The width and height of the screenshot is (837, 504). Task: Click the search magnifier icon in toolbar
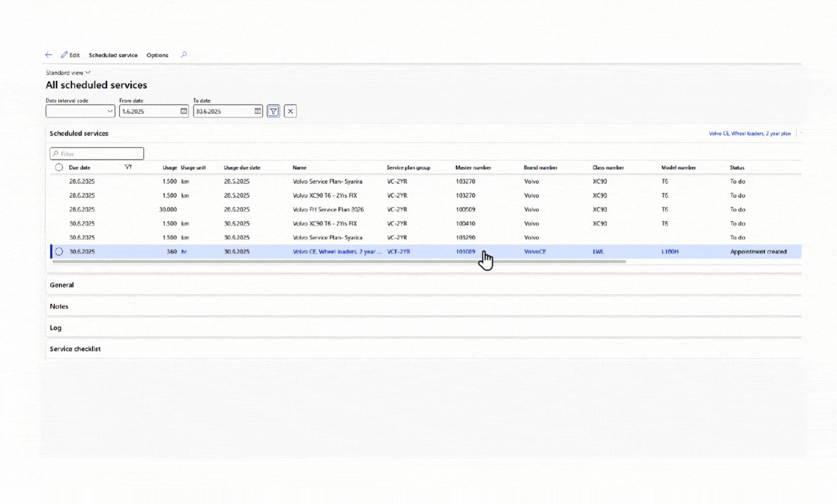click(x=184, y=55)
